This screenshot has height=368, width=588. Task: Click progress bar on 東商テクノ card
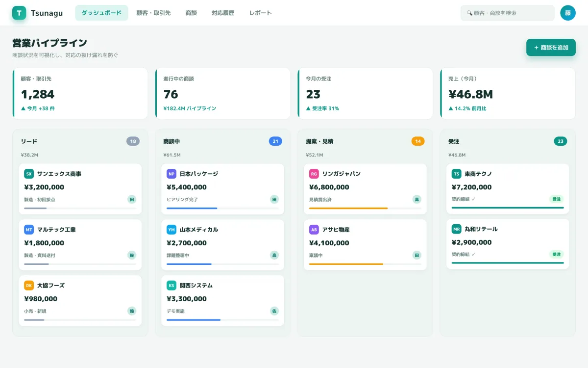coord(508,208)
